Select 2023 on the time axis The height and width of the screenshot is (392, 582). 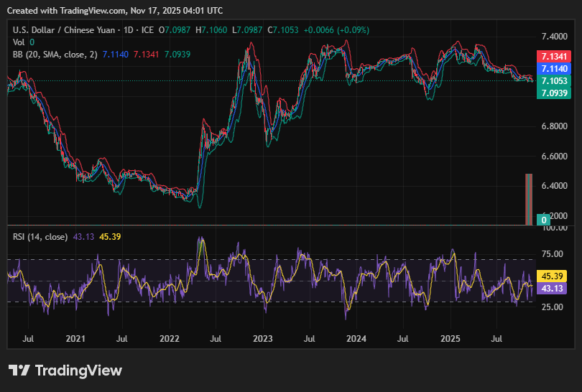point(263,337)
